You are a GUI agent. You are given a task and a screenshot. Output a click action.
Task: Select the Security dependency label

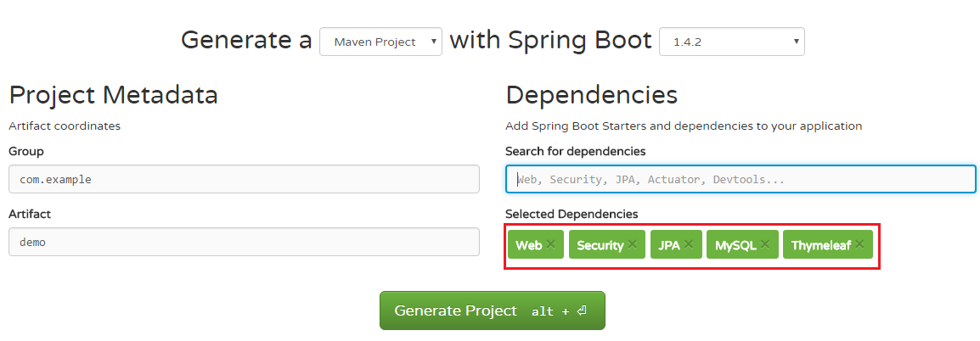(x=600, y=245)
